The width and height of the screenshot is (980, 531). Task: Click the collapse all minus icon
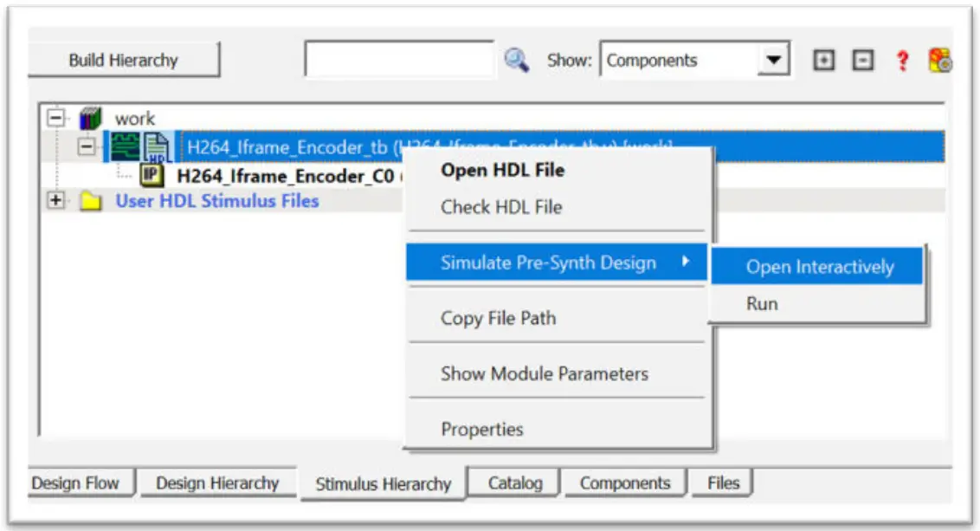coord(861,61)
